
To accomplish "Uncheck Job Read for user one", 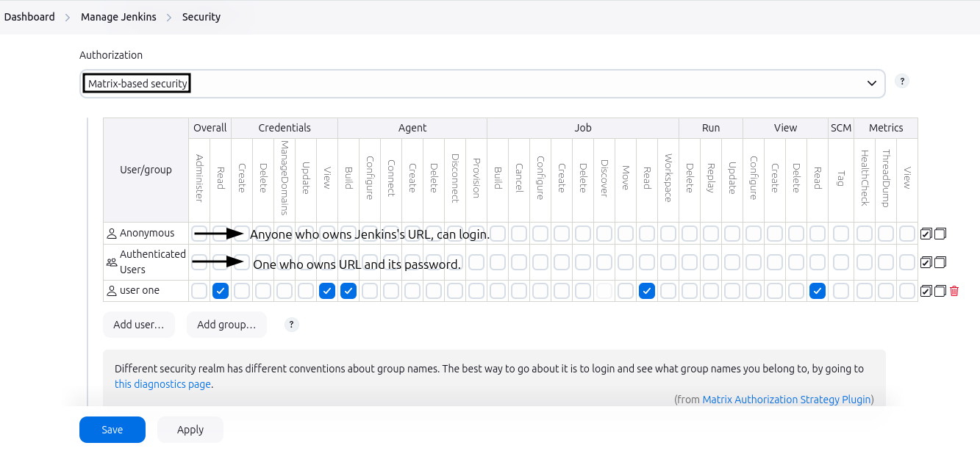I will (646, 291).
